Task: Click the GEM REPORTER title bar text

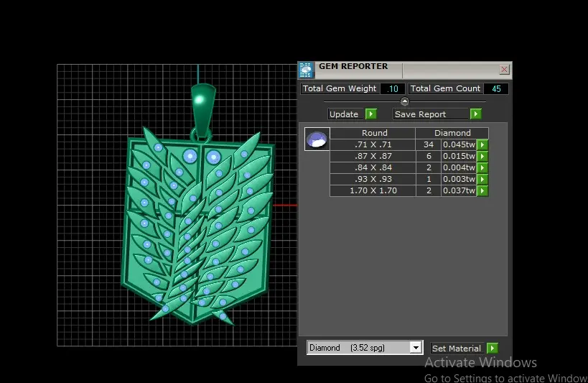Action: pos(353,66)
